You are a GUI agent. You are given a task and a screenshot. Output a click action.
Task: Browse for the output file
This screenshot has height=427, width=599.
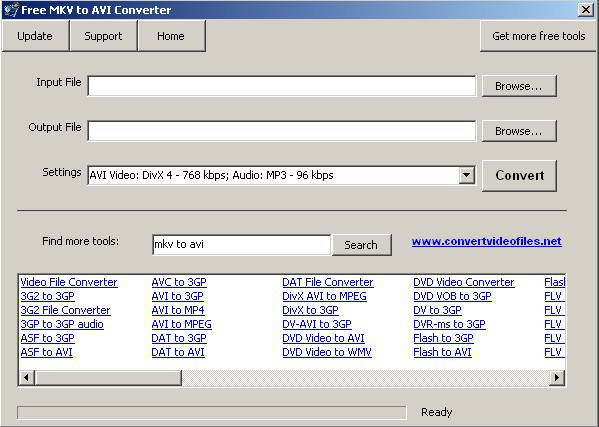click(519, 131)
